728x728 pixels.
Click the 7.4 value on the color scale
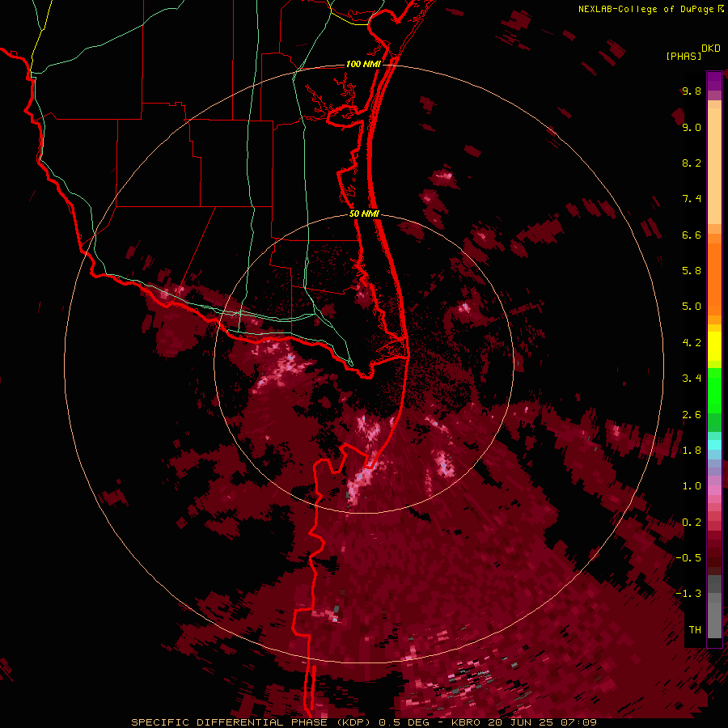click(692, 199)
